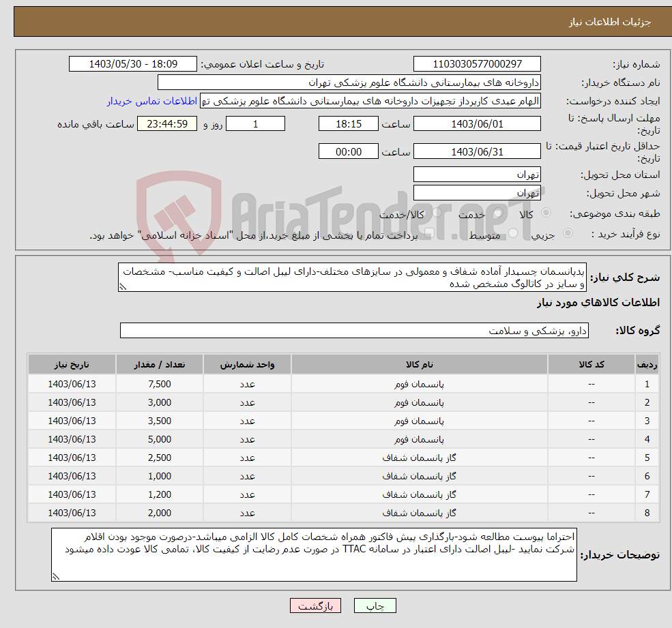Click the remaining time 23:44:59 field
Viewport: 672px width, 628px height.
[167, 124]
